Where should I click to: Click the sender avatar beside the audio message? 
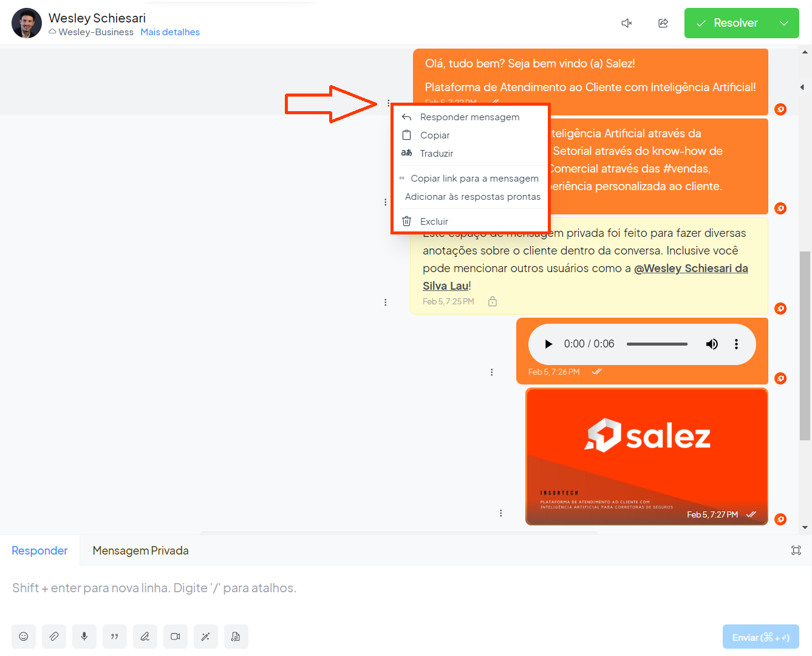click(780, 378)
